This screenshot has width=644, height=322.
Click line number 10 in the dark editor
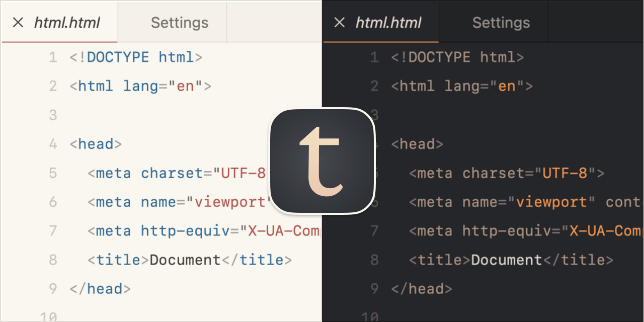pyautogui.click(x=372, y=316)
